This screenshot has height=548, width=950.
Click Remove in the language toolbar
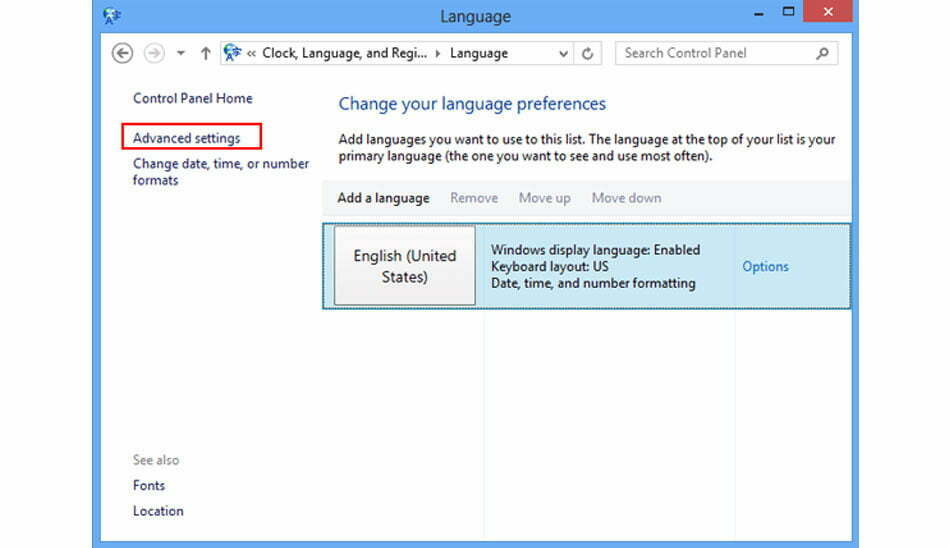474,198
